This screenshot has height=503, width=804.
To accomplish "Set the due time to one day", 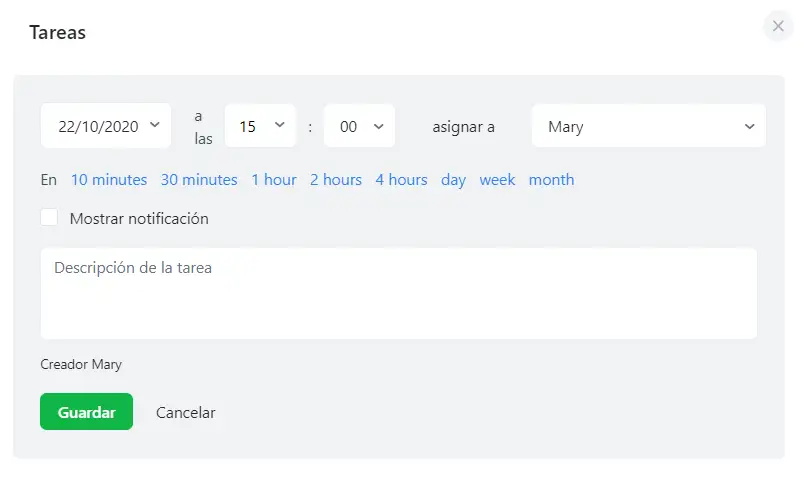I will tap(454, 180).
